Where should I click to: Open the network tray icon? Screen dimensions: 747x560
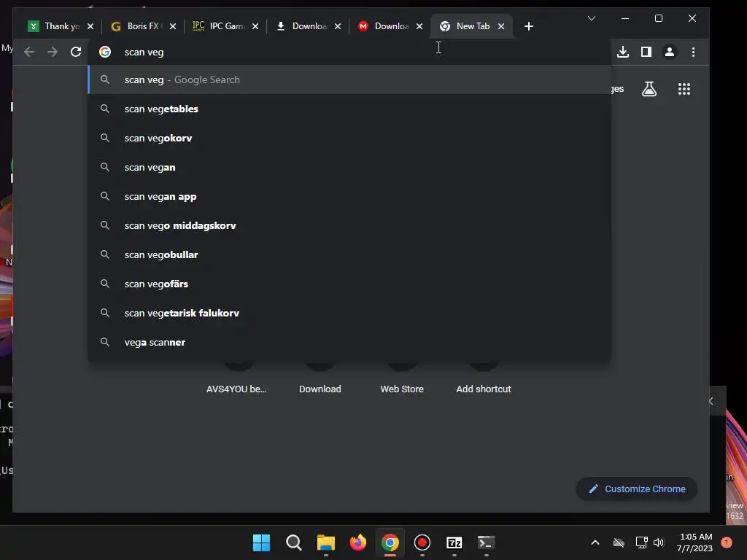tap(642, 542)
